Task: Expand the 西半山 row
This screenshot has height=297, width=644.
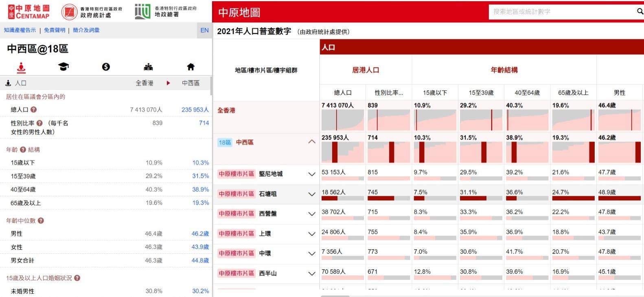Action: click(x=312, y=273)
